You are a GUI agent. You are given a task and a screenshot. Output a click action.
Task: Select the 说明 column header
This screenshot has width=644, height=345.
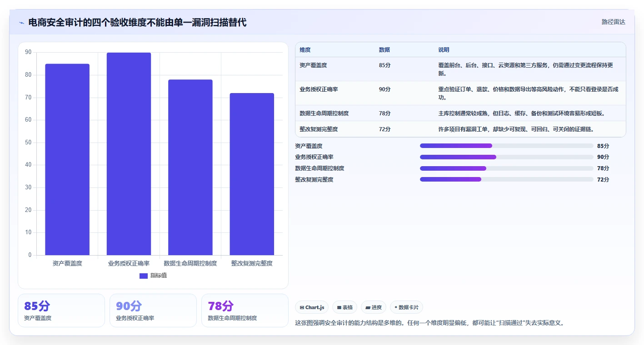(444, 50)
